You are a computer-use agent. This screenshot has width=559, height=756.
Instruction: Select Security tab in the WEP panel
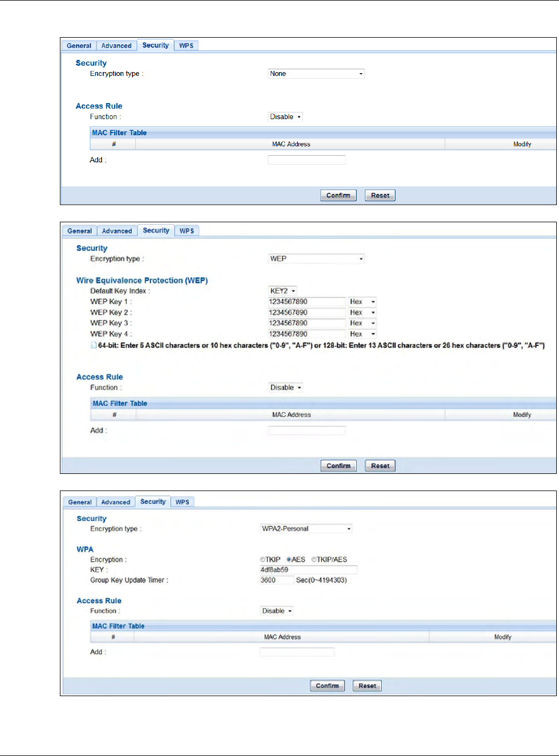(x=156, y=231)
